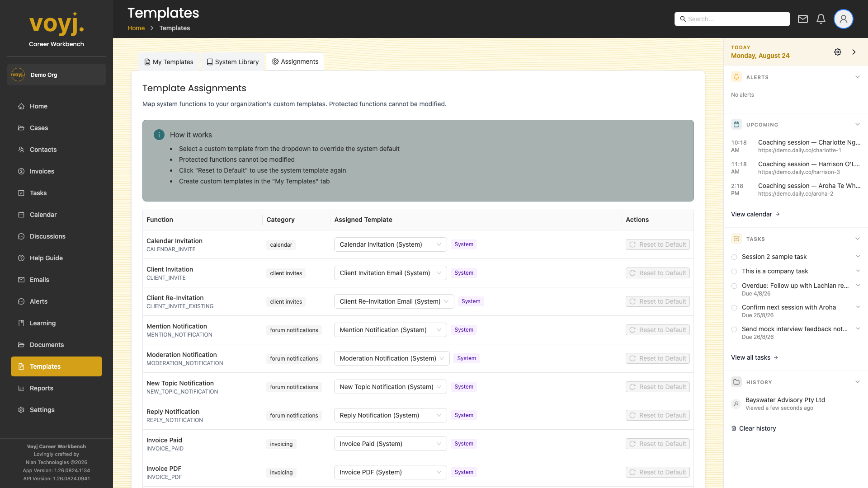Follow the View calendar link
The height and width of the screenshot is (488, 868).
[x=755, y=214]
